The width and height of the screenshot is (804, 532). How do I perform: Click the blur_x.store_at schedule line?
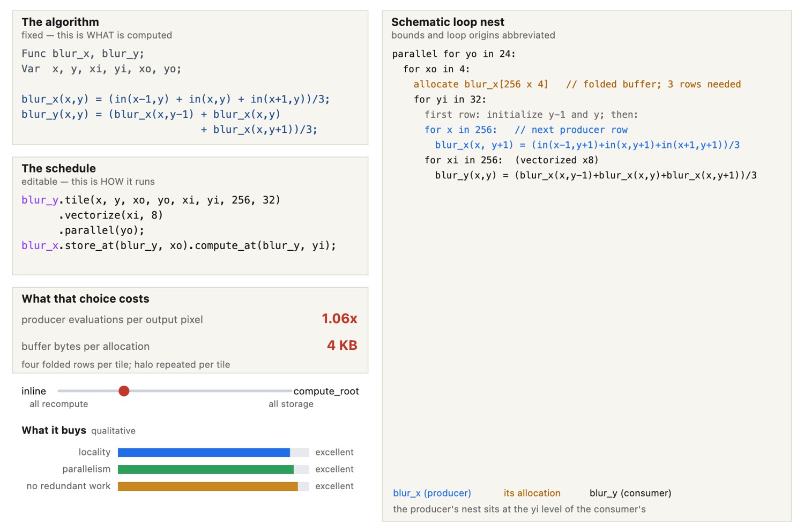tap(179, 245)
